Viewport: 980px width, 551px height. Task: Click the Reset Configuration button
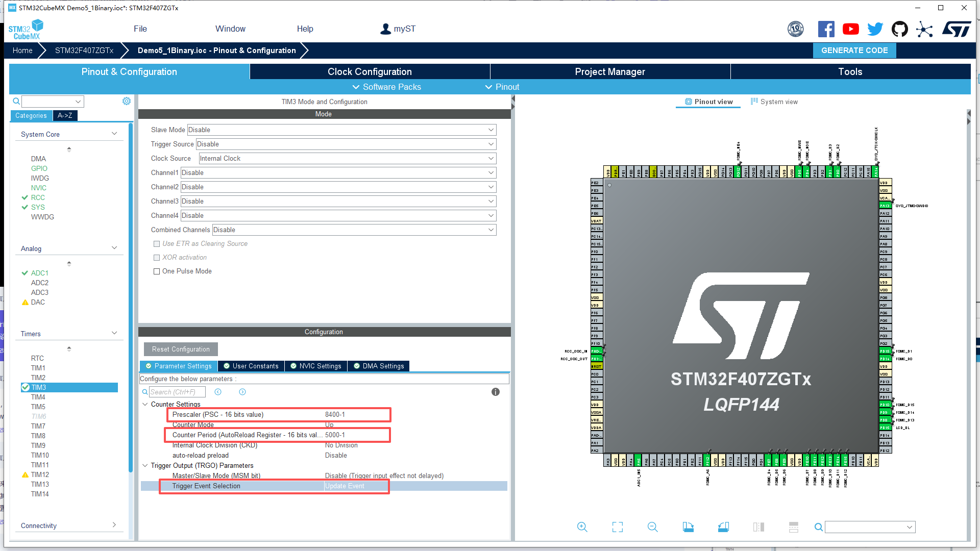coord(181,349)
